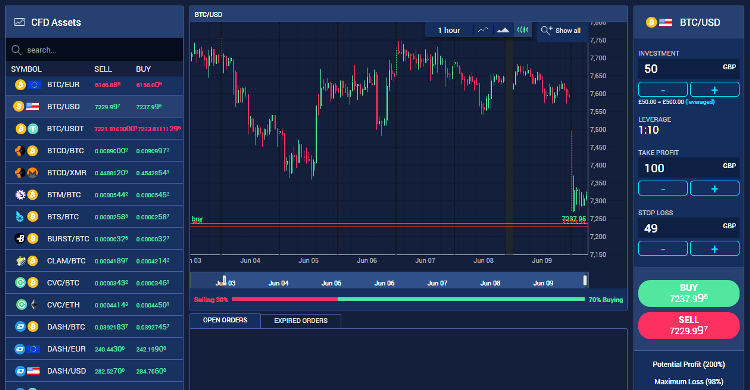Open the Open Orders tab
750x390 pixels.
[x=225, y=320]
